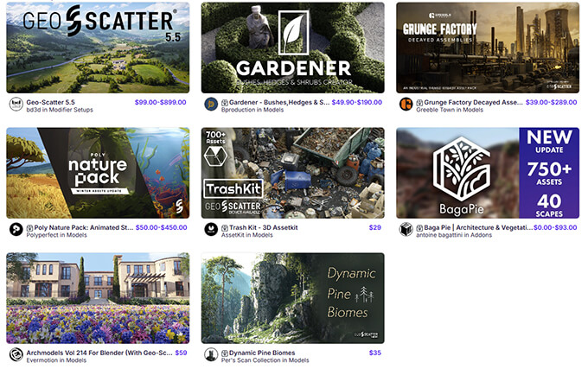This screenshot has width=588, height=369.
Task: Click the Greeble Town orange avatar icon
Action: click(x=406, y=104)
